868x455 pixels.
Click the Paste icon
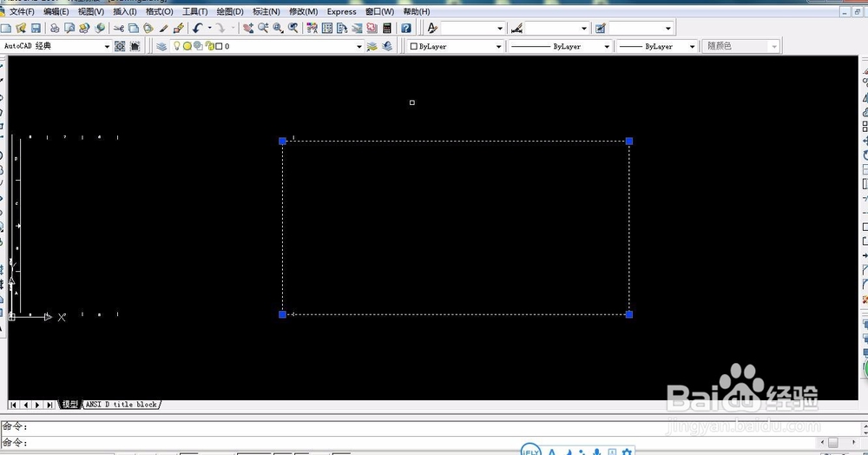tap(148, 28)
